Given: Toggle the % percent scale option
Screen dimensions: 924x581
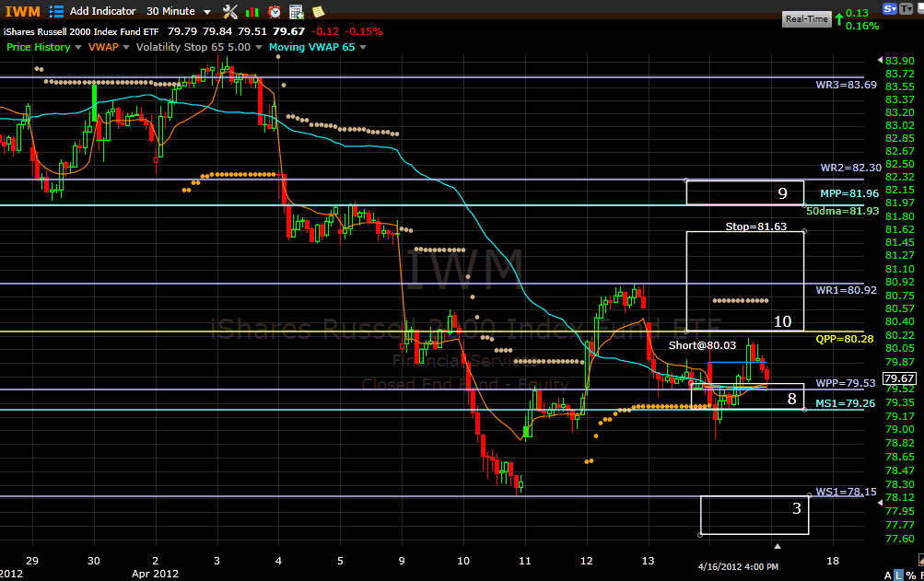Looking at the screenshot, I should 910,575.
